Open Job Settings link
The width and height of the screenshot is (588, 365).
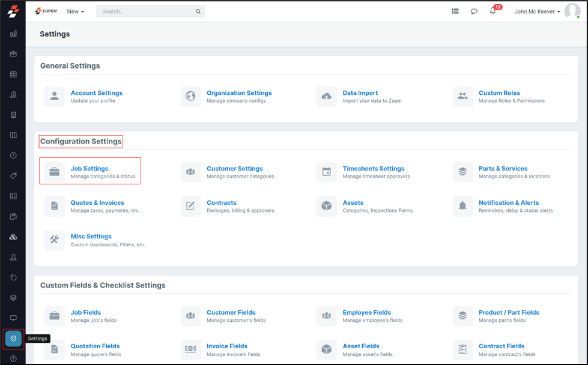click(89, 169)
